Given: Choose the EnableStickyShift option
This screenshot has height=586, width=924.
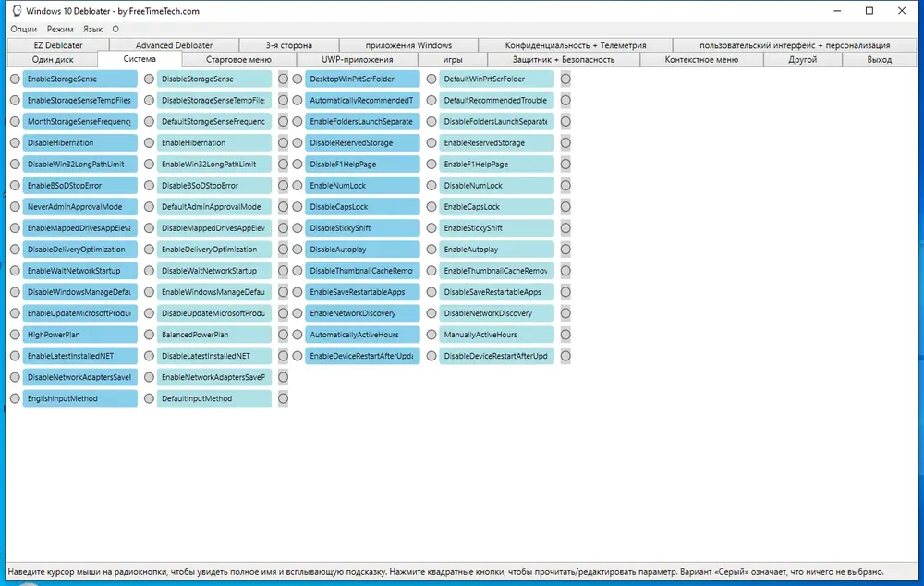Looking at the screenshot, I should point(432,228).
